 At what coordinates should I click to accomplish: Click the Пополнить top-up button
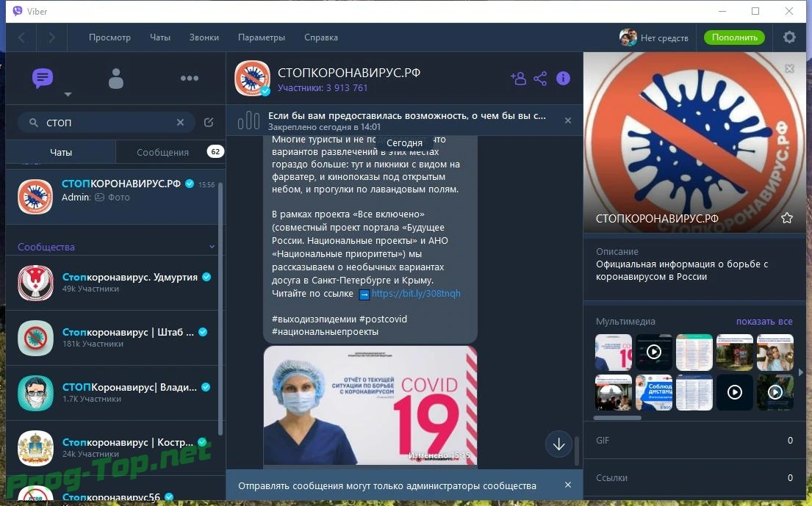click(x=734, y=37)
